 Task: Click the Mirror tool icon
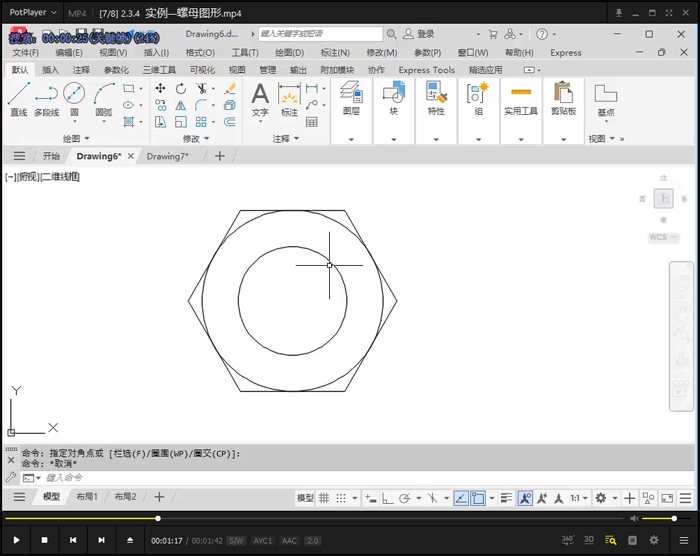click(x=181, y=105)
